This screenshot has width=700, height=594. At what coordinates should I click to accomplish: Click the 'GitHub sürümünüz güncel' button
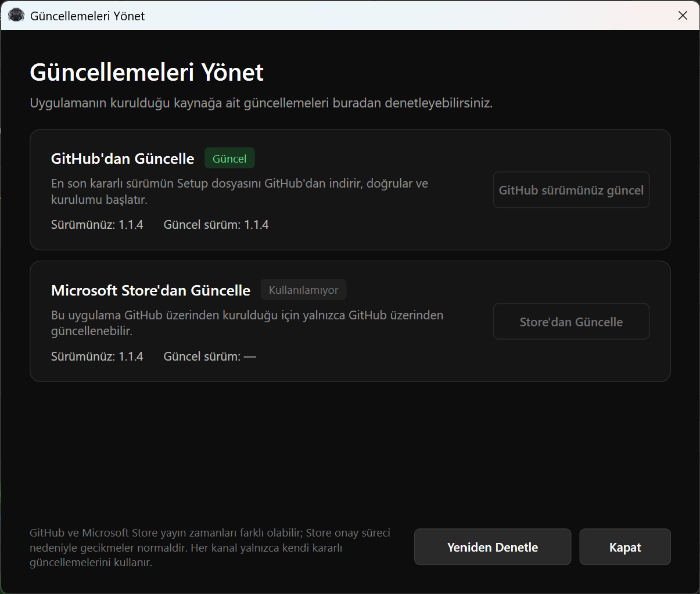(x=571, y=190)
